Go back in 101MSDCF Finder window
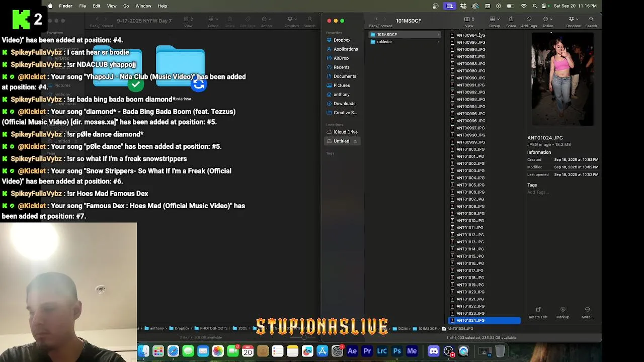 (376, 19)
